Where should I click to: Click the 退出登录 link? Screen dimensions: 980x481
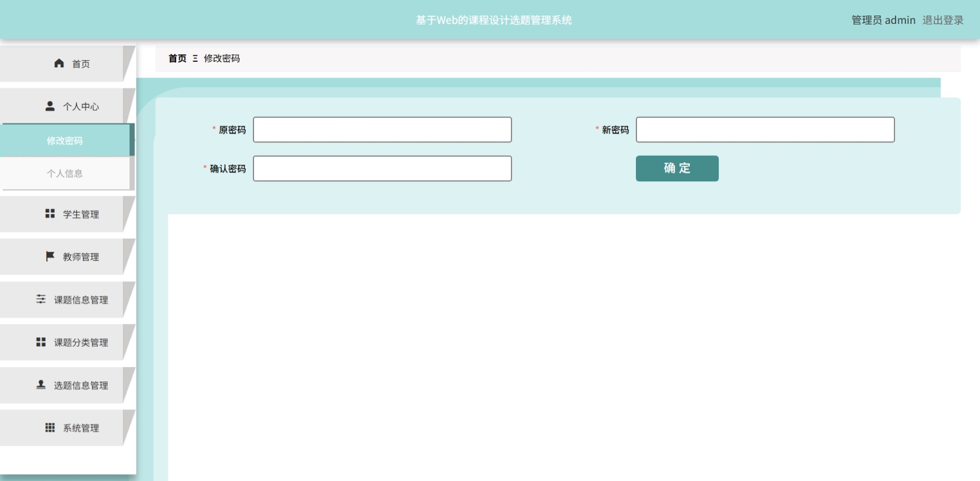click(943, 20)
